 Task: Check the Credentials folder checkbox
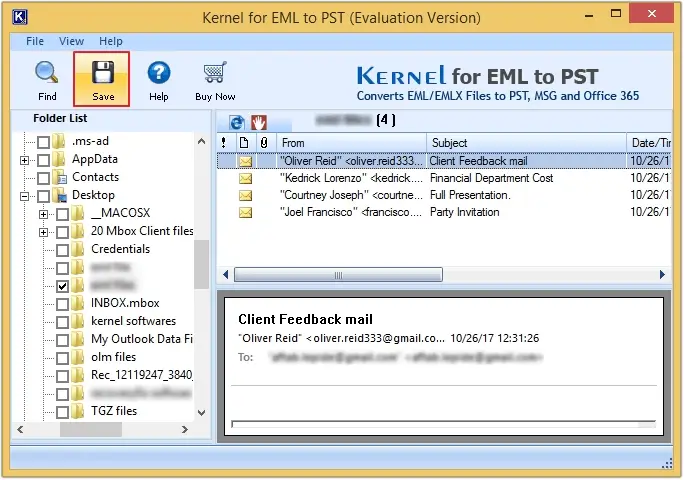62,250
